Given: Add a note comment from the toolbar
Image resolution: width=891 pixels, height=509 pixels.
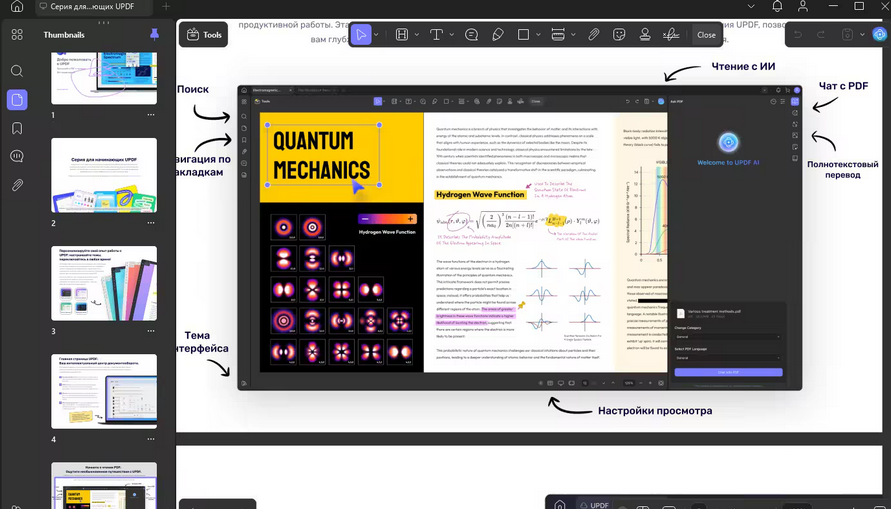Looking at the screenshot, I should pyautogui.click(x=471, y=34).
